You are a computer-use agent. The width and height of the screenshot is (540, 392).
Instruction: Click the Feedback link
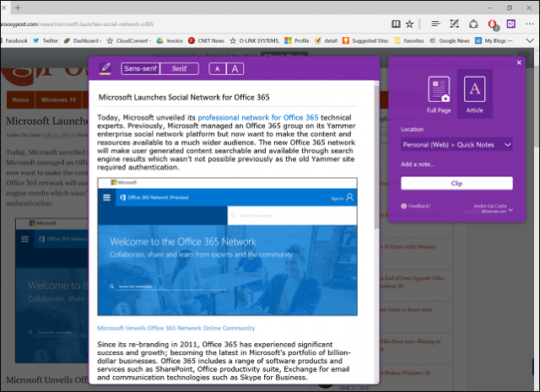pyautogui.click(x=416, y=206)
